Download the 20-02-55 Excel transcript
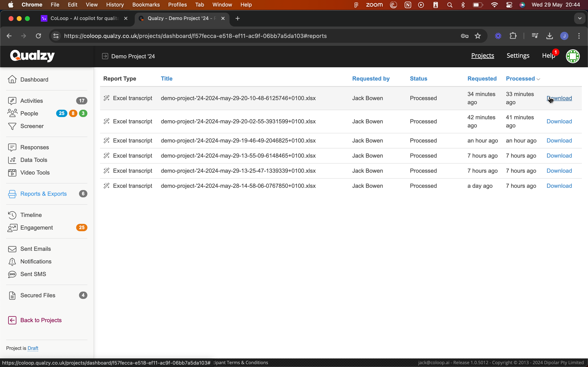588x367 pixels. (559, 121)
